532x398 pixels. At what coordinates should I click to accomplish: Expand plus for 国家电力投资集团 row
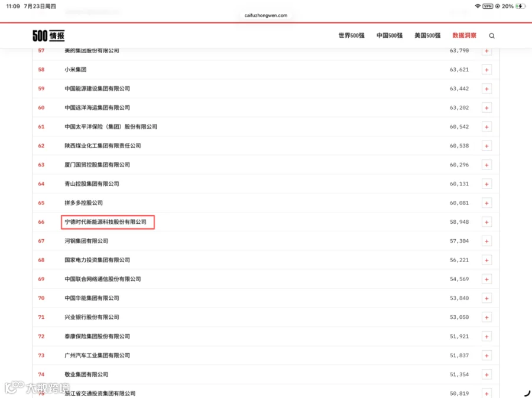(486, 260)
